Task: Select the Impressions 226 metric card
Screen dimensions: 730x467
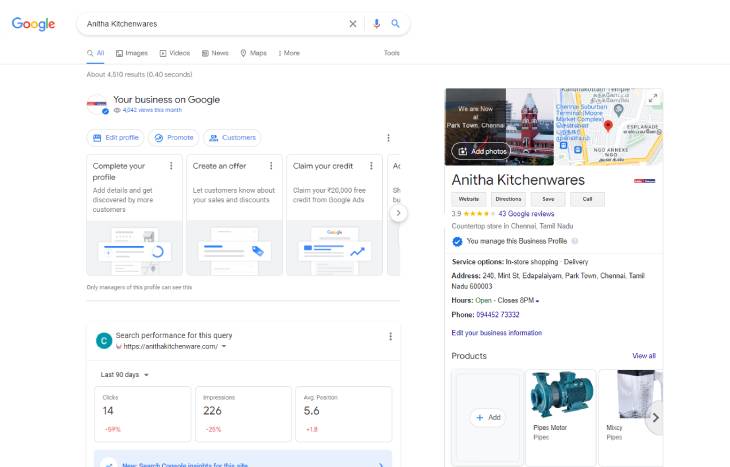Action: 243,414
